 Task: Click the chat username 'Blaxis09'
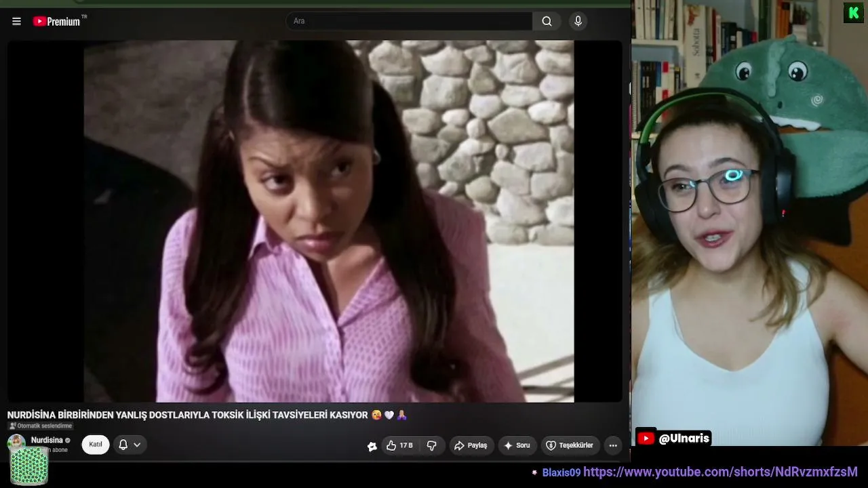point(561,472)
